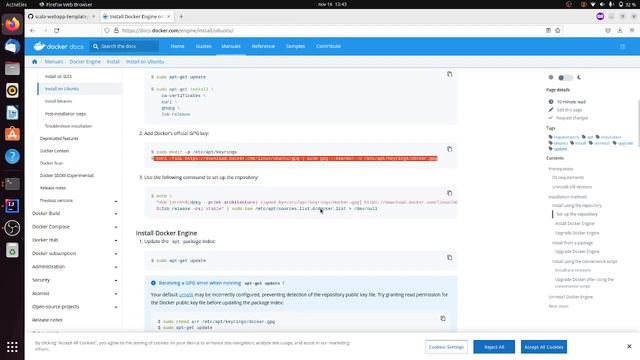640x360 pixels.
Task: Open the Reference nav item
Action: pos(263,46)
